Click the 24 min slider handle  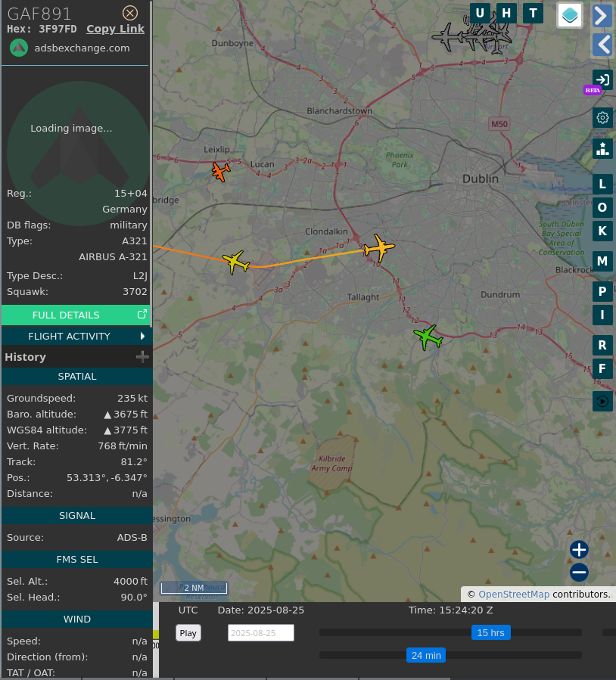click(425, 655)
